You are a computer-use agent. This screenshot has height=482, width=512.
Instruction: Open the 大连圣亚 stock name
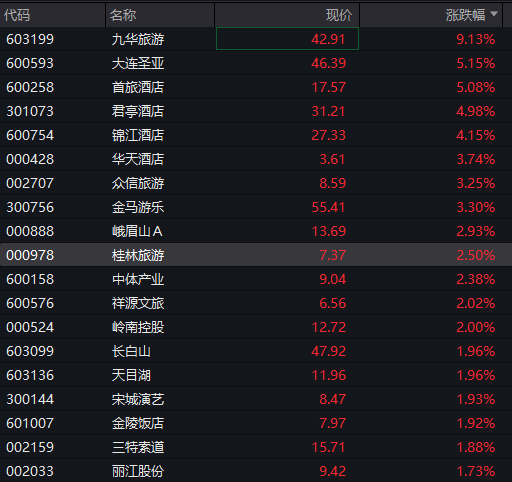[x=138, y=63]
